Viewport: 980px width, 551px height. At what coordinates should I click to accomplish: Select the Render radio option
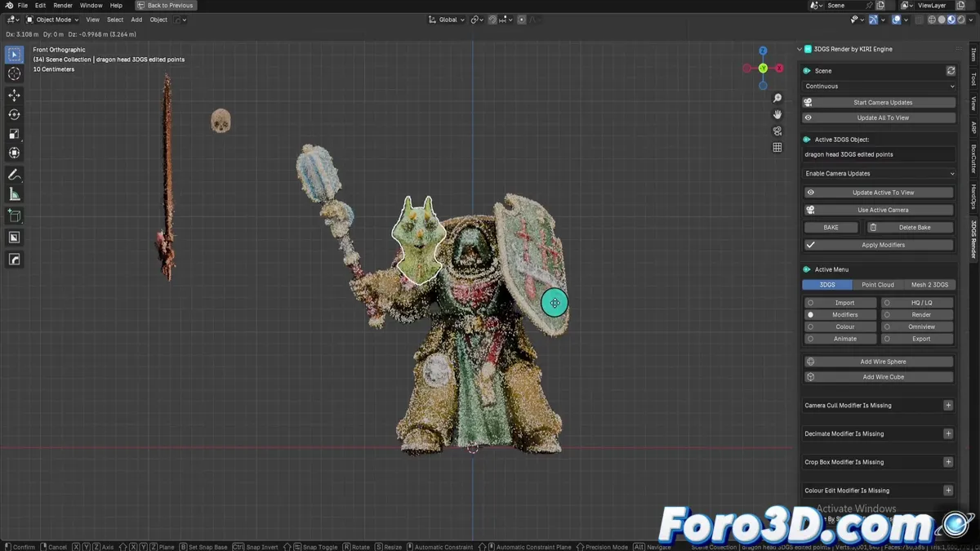point(918,314)
